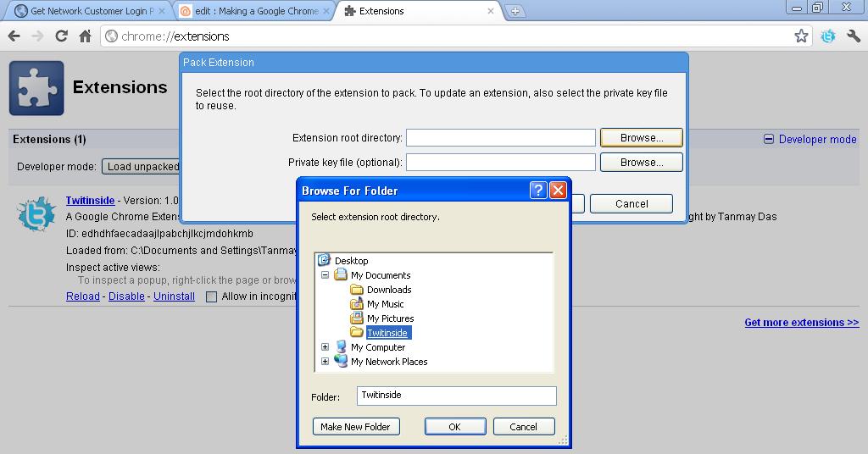Cancel the Browse For Folder dialog
Image resolution: width=868 pixels, height=454 pixels.
[x=524, y=426]
